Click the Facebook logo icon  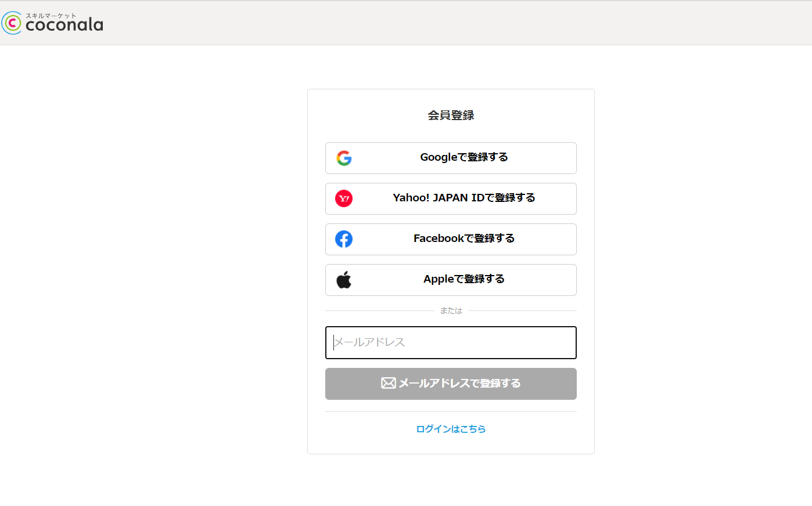(344, 239)
